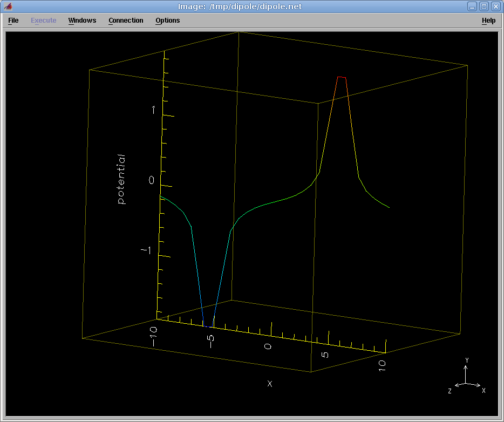Click the greyed-out Execute menu

[43, 21]
